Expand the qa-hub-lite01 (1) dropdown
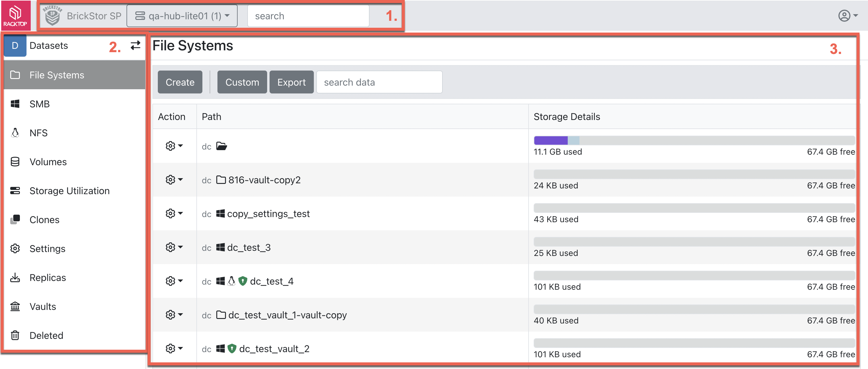The image size is (868, 369). coord(182,16)
